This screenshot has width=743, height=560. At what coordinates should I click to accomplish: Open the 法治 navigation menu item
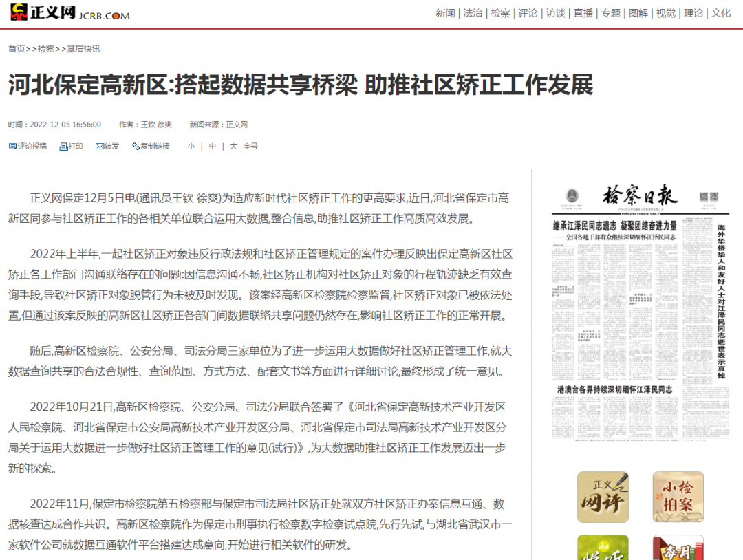(x=473, y=13)
